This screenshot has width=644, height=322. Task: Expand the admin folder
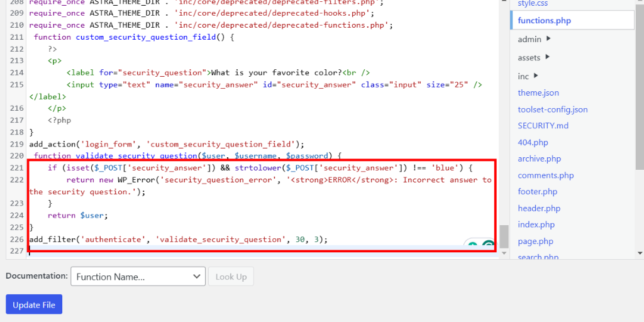(534, 40)
